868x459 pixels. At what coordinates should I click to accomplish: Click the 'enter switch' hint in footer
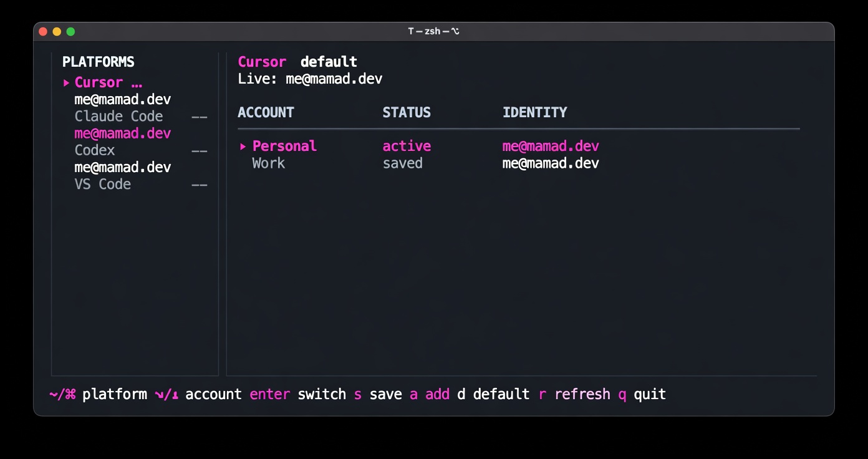coord(297,394)
